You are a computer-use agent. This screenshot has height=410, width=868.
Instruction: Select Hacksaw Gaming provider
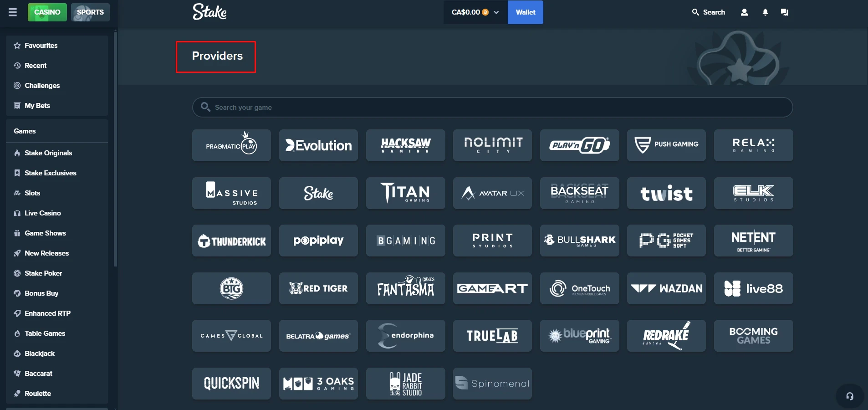click(405, 145)
